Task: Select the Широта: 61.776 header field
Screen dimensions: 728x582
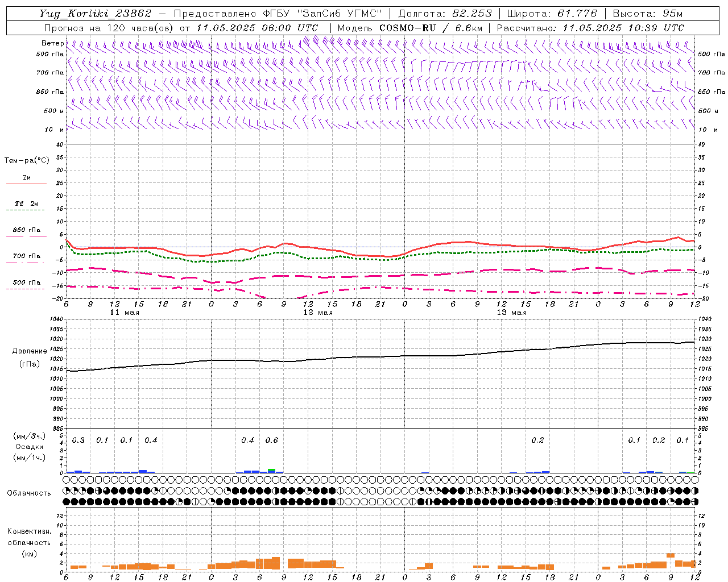Action: (x=552, y=14)
